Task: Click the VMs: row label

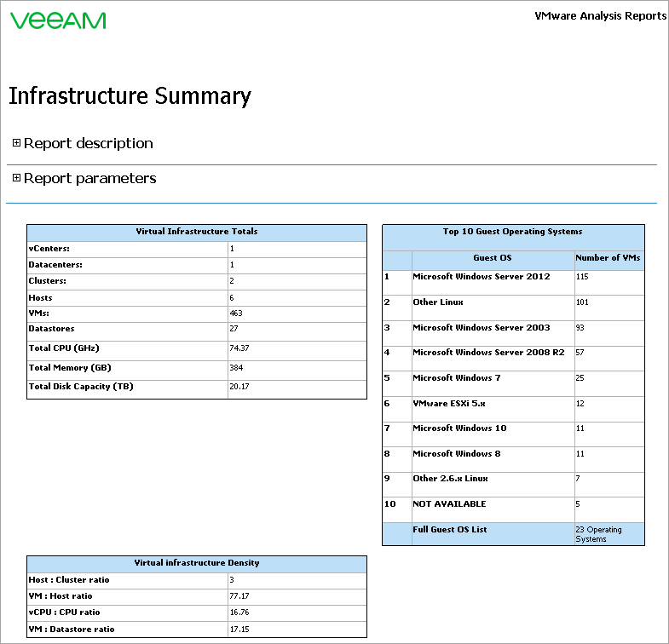Action: (x=39, y=313)
